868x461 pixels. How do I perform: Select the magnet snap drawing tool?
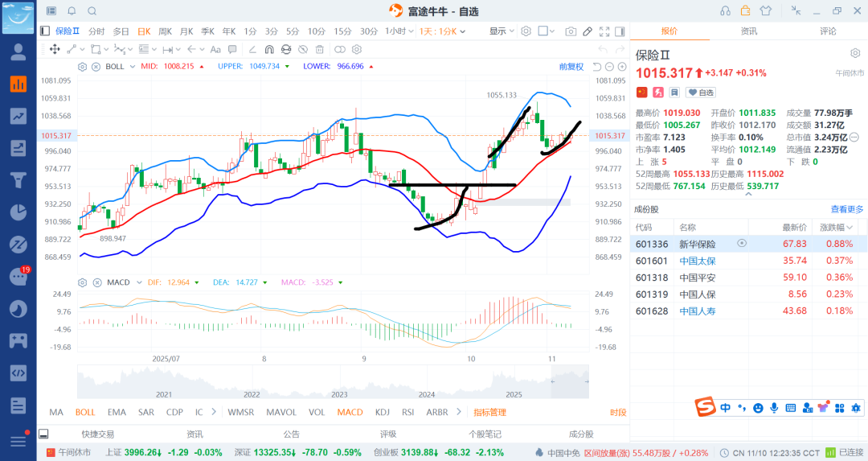[x=269, y=49]
